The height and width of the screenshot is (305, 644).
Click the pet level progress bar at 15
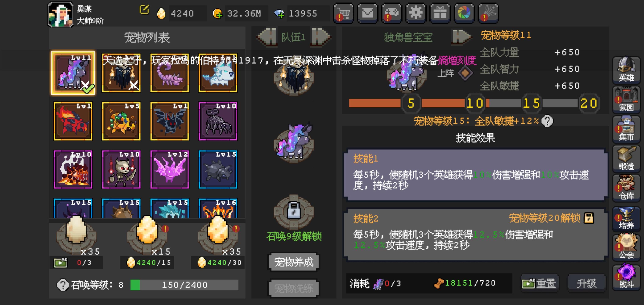point(531,103)
